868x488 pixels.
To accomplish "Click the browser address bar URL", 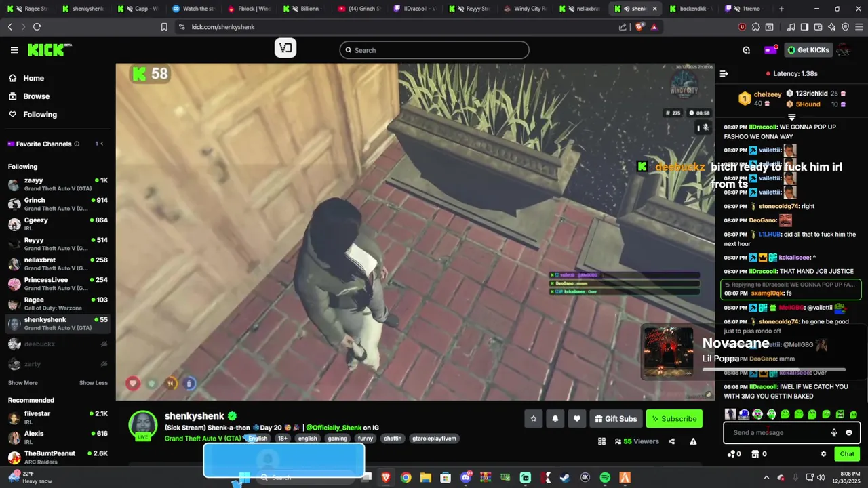I will 223,26.
